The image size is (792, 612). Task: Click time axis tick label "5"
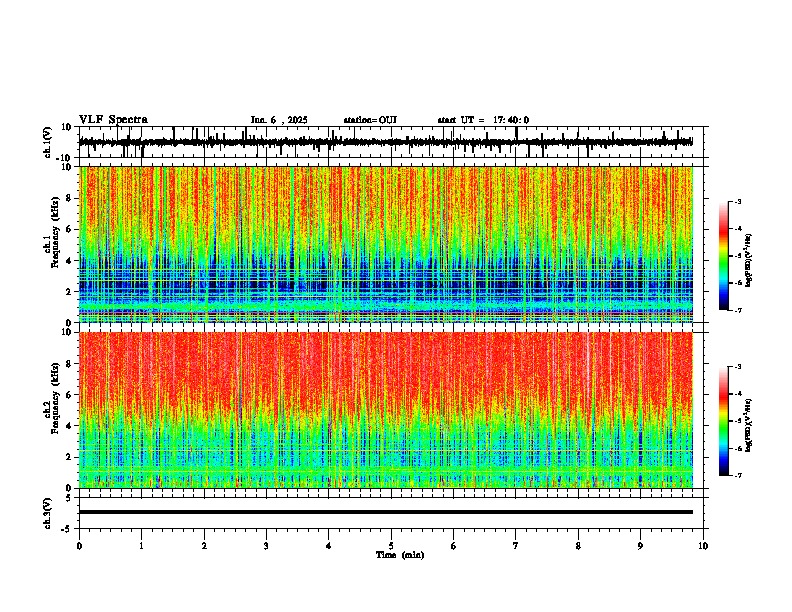coord(391,546)
